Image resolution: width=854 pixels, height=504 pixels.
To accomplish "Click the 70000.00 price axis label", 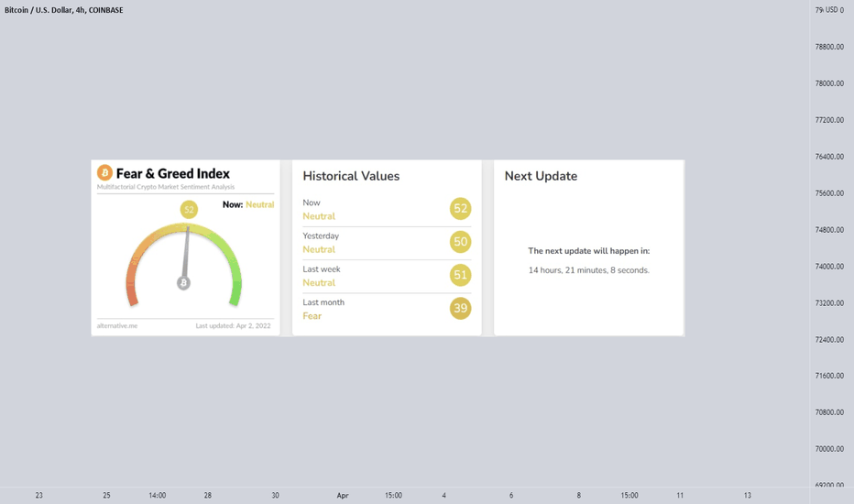I will click(829, 449).
